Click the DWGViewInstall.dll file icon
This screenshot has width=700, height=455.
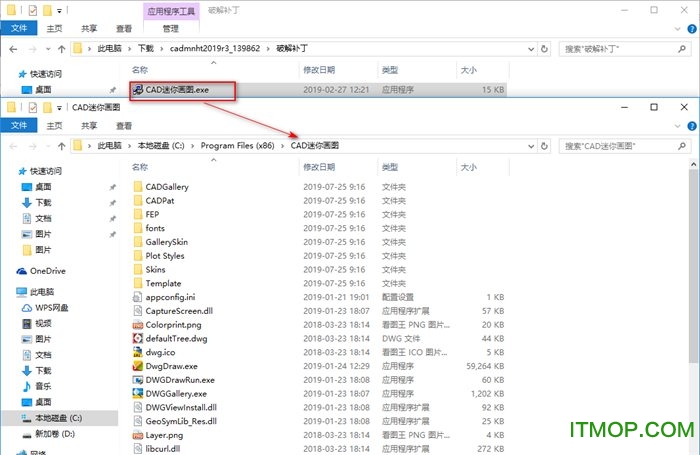(138, 407)
